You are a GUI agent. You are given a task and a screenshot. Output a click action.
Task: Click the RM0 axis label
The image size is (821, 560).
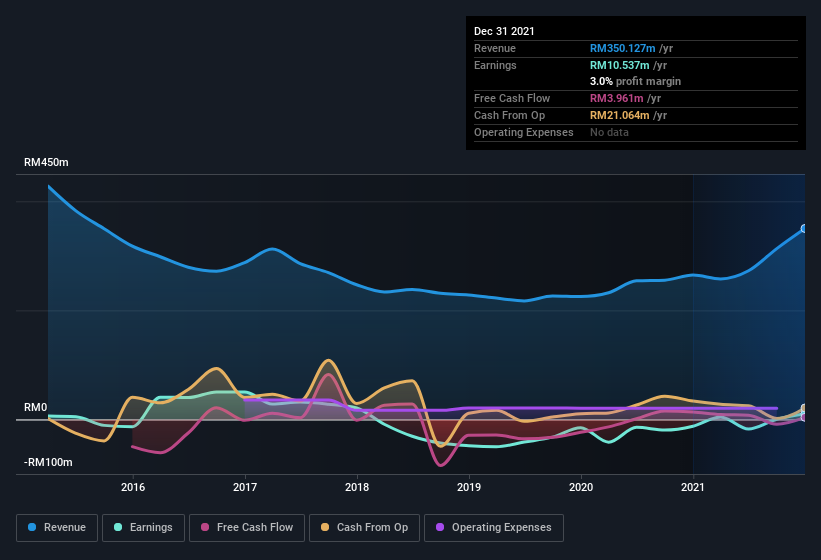click(35, 407)
